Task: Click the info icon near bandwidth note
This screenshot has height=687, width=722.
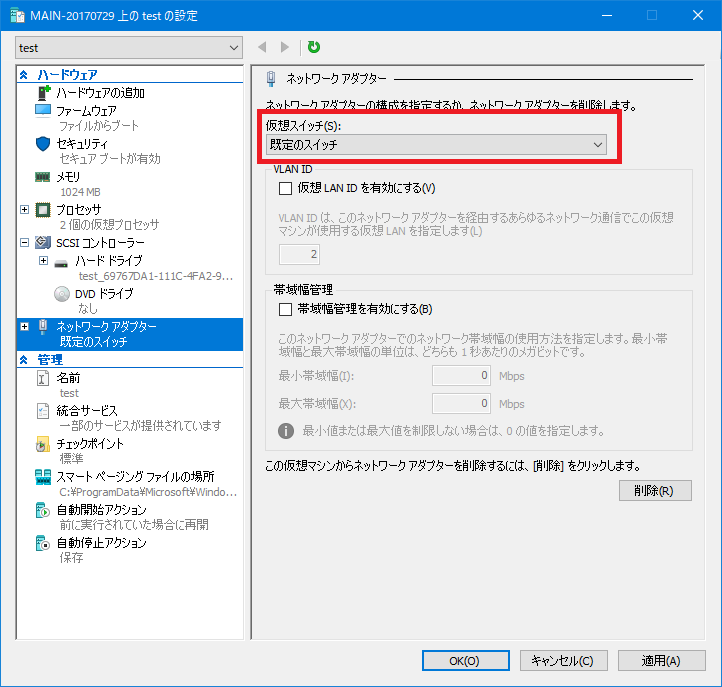Action: [286, 431]
